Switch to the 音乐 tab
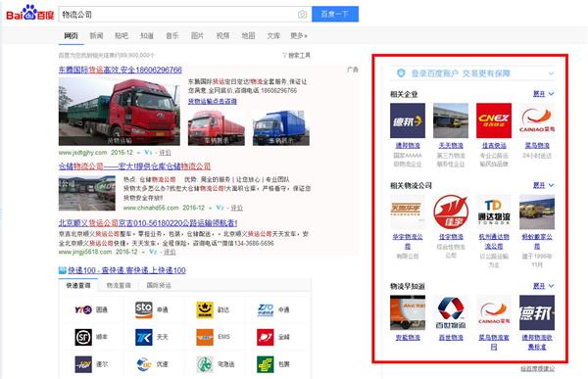 point(172,35)
